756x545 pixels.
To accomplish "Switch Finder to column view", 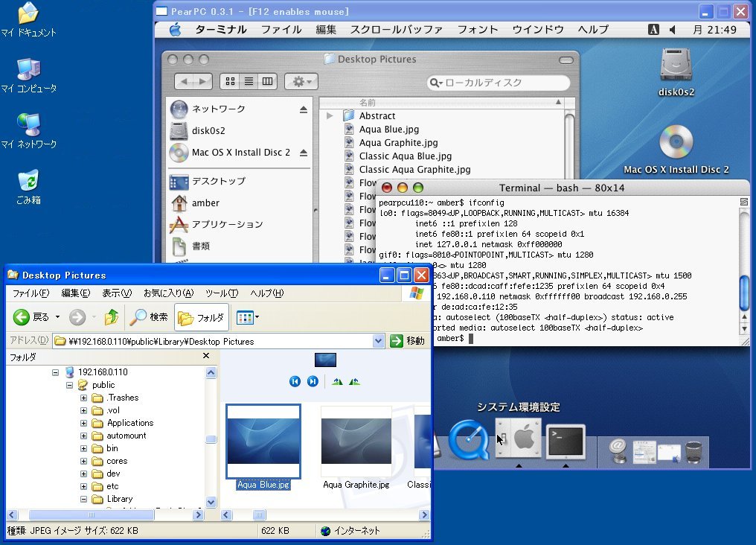I will (268, 81).
